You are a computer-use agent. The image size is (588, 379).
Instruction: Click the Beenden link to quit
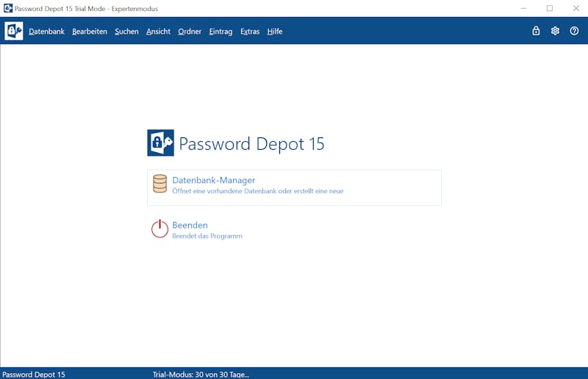[190, 225]
